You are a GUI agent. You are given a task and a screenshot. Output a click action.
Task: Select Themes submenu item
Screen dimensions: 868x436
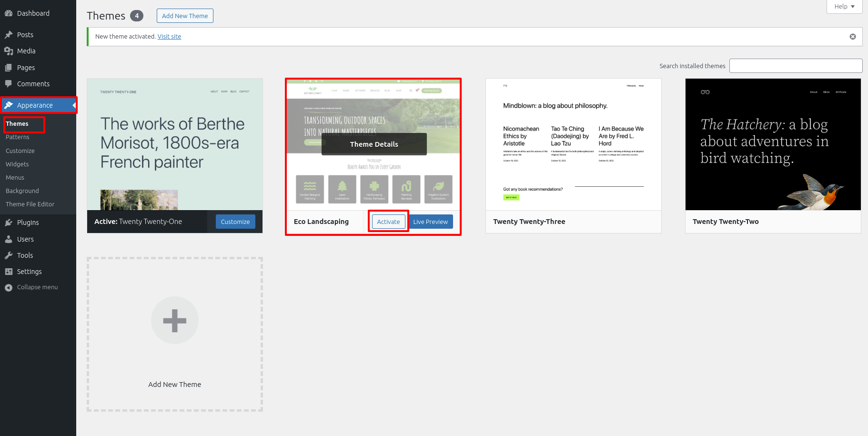17,124
